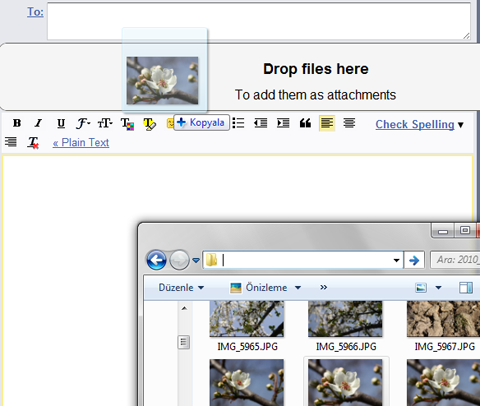Center align the message text

(x=349, y=123)
